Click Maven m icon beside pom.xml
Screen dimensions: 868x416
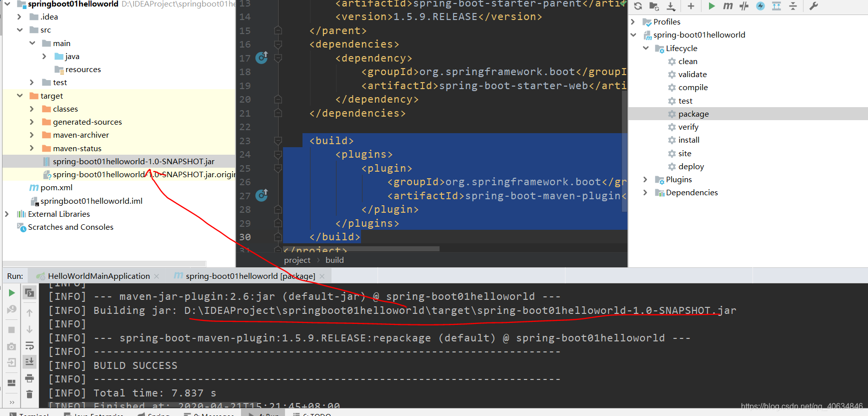pyautogui.click(x=34, y=188)
